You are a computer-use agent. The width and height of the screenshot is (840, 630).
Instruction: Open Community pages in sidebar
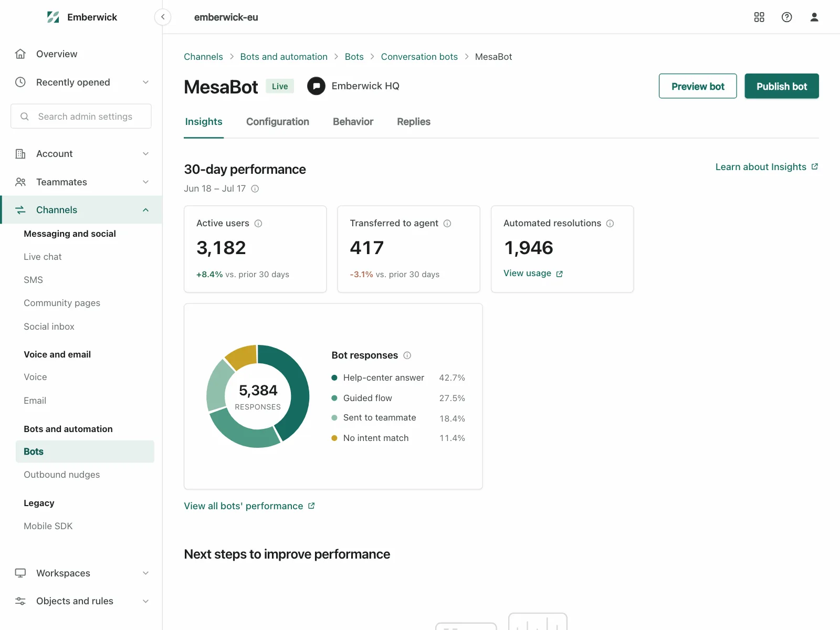tap(62, 303)
